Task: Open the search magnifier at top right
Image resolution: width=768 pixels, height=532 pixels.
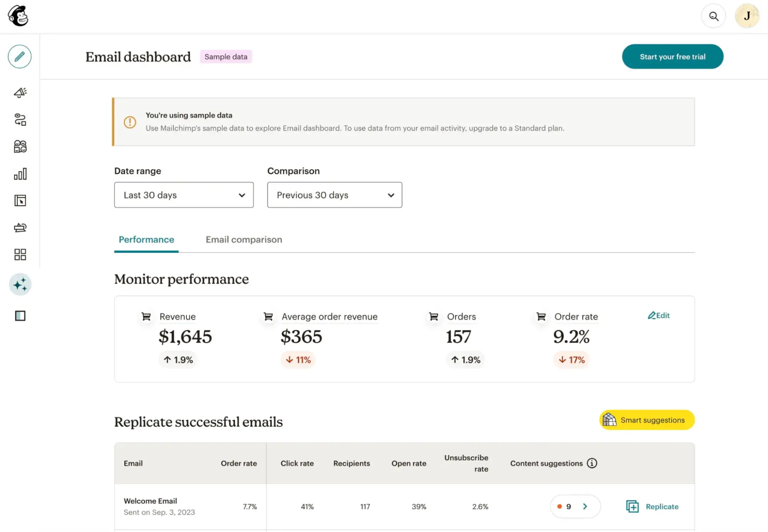Action: (713, 16)
